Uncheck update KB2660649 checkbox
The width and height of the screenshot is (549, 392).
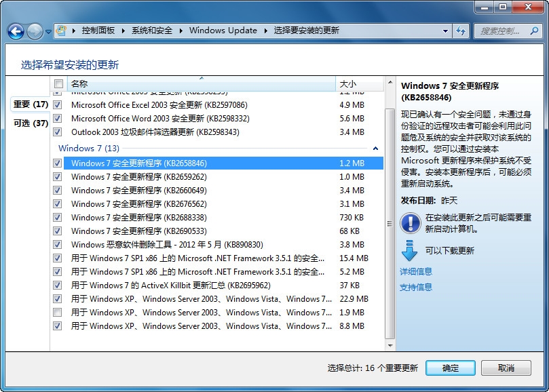58,191
